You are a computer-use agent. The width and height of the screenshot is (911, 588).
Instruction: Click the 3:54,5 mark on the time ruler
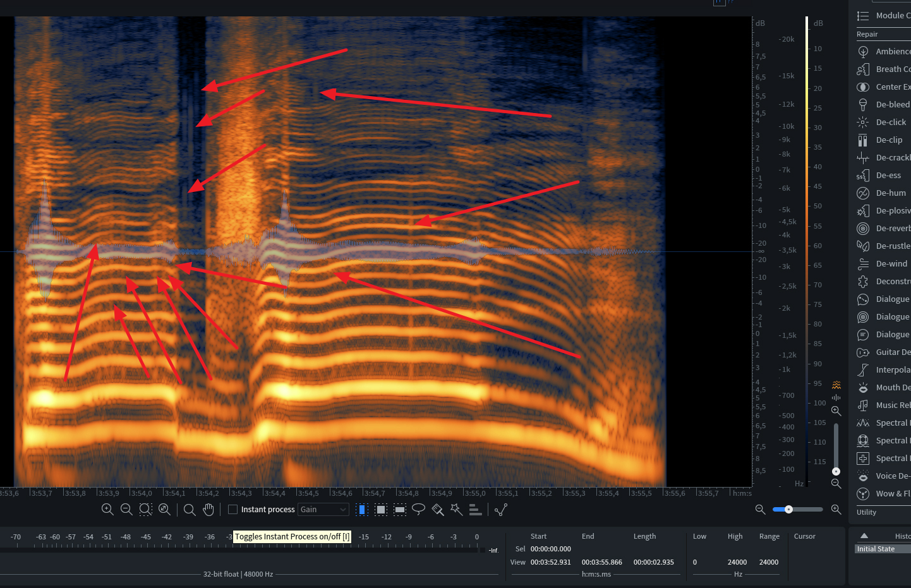click(308, 493)
